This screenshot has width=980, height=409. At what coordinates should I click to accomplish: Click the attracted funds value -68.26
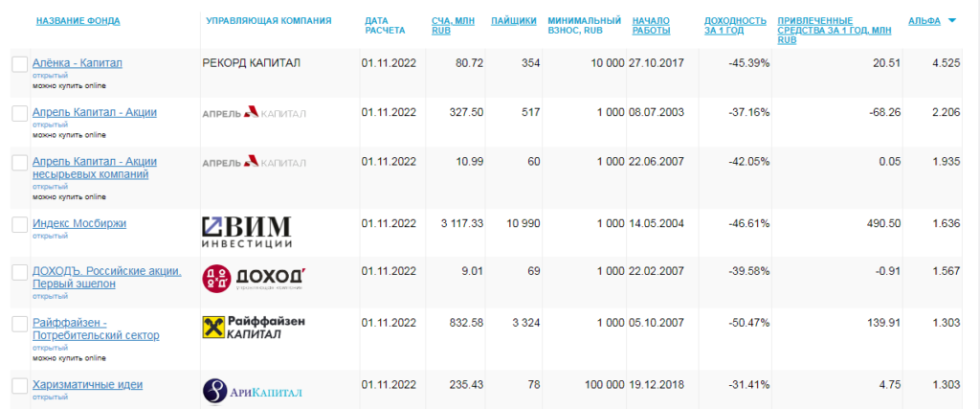pos(884,112)
